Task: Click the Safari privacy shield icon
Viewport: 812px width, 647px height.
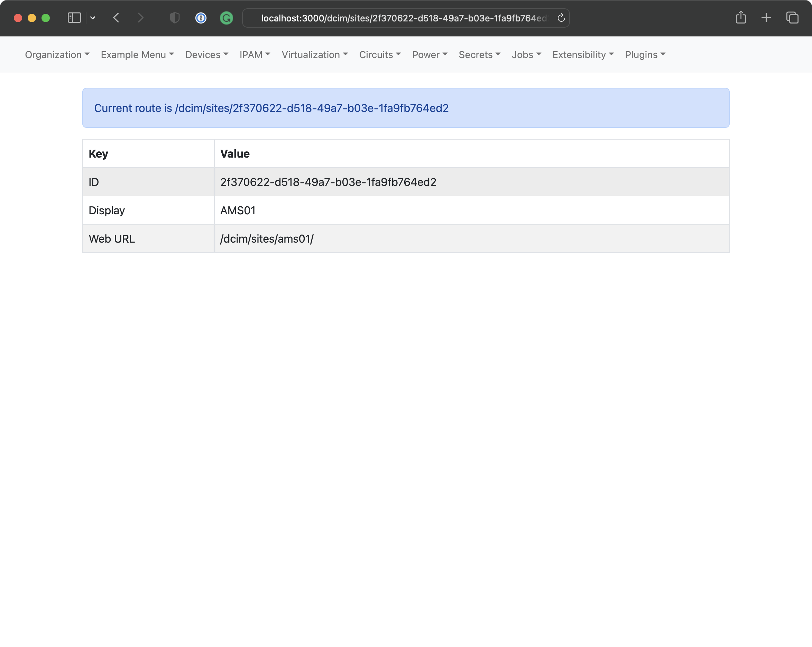Action: [174, 18]
